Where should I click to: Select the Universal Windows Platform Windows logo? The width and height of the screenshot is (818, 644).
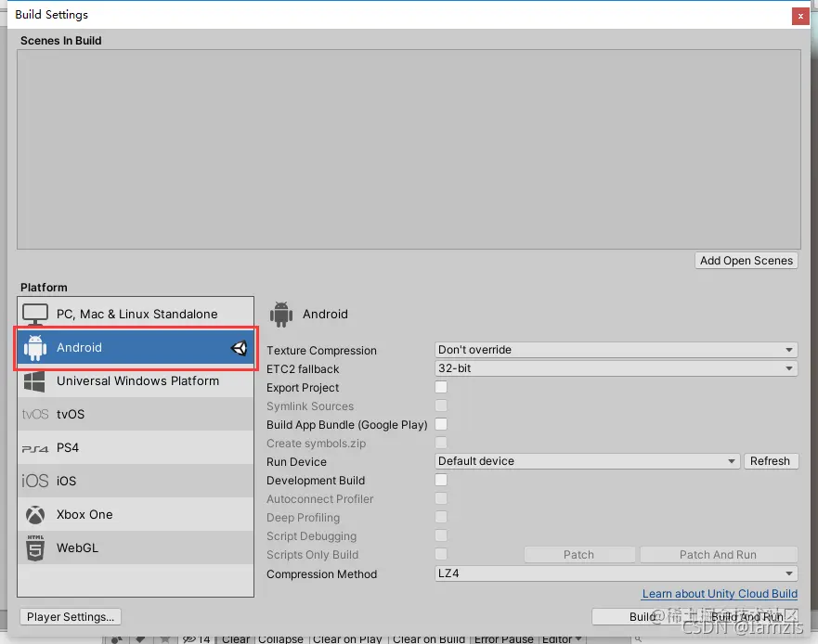click(34, 381)
